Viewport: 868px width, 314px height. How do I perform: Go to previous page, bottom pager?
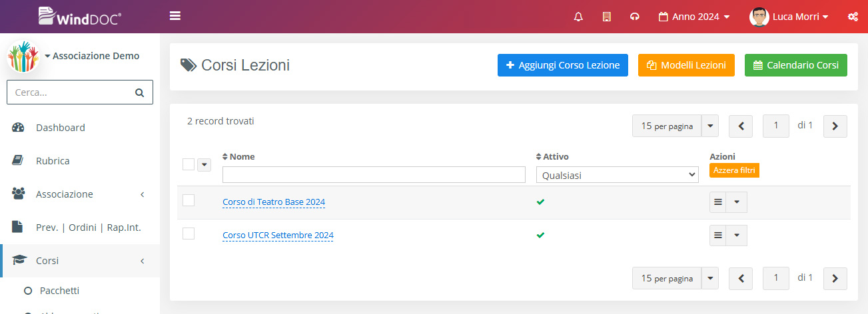pos(741,278)
